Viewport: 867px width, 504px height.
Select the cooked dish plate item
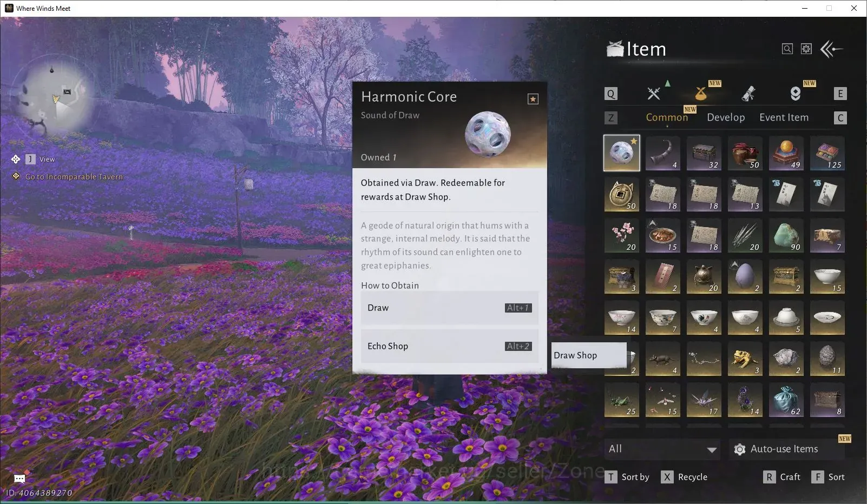[x=663, y=235]
